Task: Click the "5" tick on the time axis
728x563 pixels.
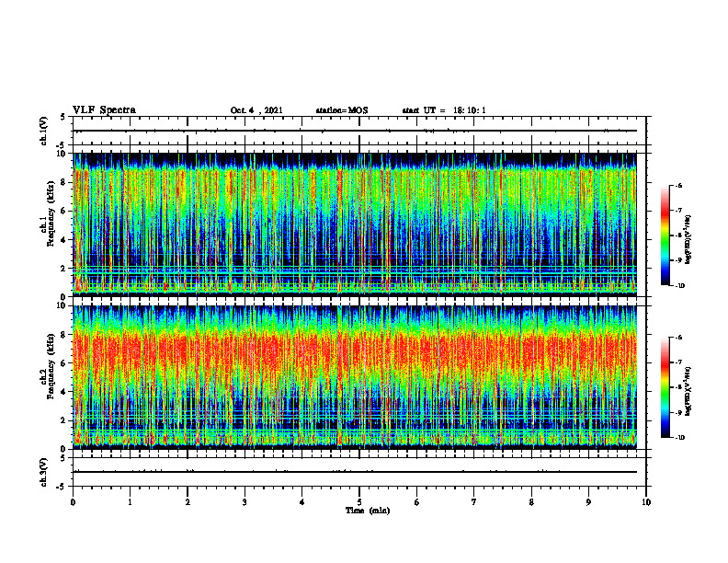Action: pos(359,502)
